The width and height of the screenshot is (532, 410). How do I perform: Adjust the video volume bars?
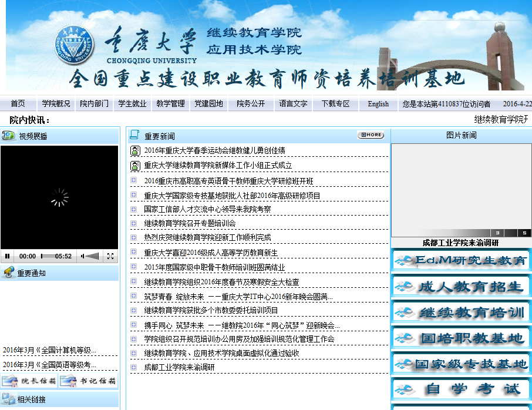(x=92, y=256)
